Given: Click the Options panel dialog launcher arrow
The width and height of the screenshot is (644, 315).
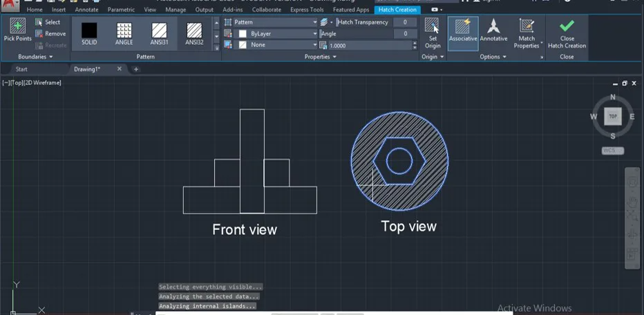Looking at the screenshot, I should pyautogui.click(x=542, y=57).
